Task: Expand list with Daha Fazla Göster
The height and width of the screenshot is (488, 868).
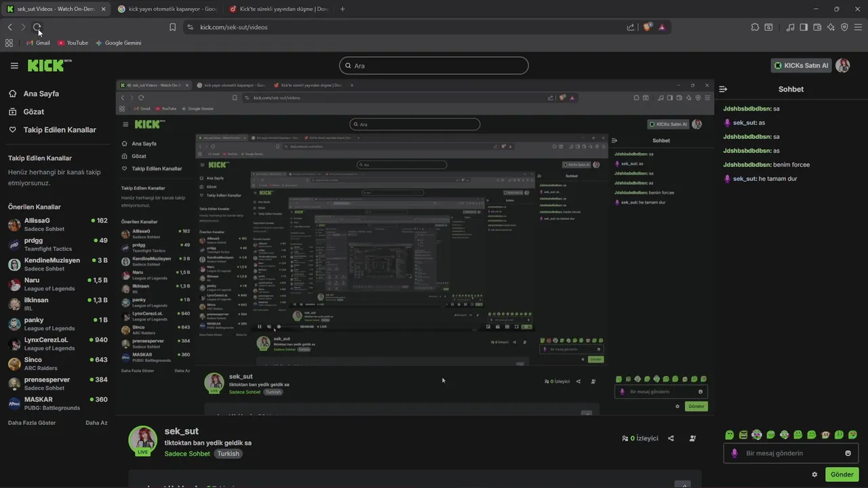Action: [x=32, y=423]
